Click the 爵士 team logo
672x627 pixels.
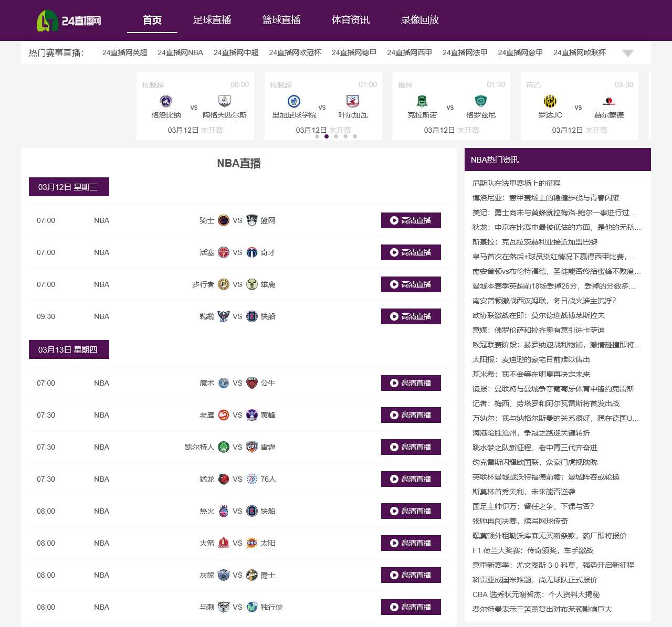tap(252, 575)
